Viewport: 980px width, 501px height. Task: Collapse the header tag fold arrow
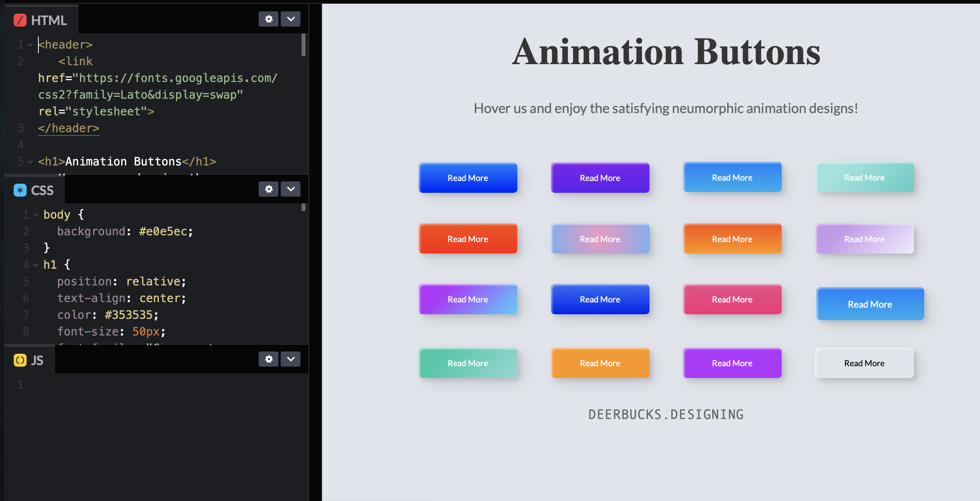pos(30,45)
